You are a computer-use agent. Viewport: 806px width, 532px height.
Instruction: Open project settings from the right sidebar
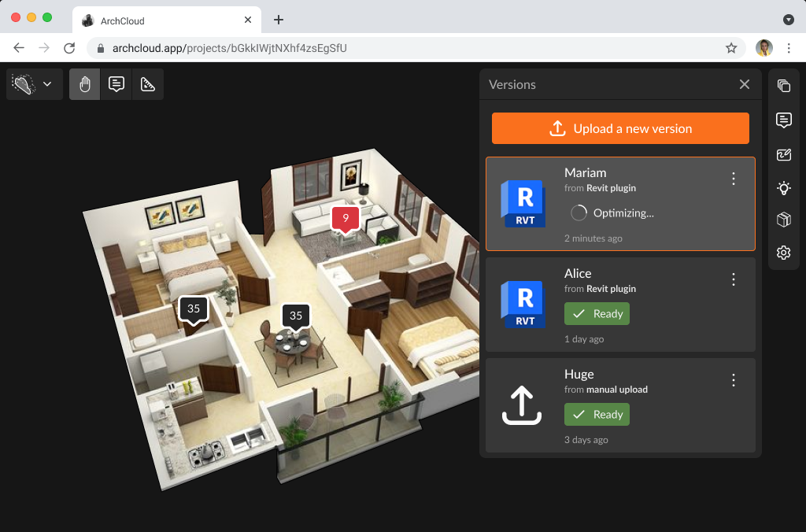[783, 253]
